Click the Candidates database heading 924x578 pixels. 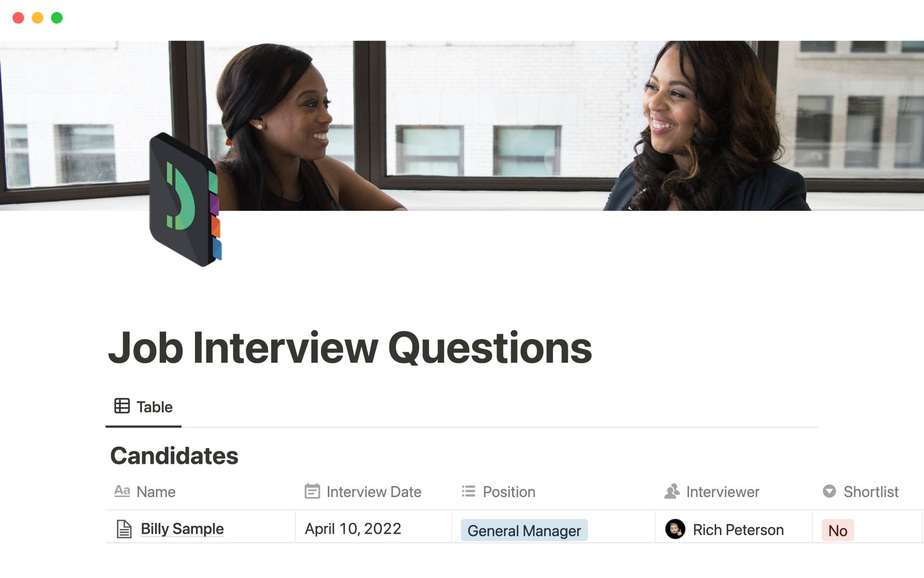[x=174, y=456]
